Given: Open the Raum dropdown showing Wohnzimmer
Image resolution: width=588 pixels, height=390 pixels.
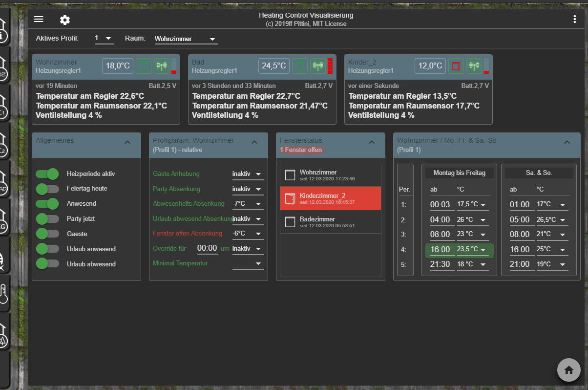Looking at the screenshot, I should [186, 39].
